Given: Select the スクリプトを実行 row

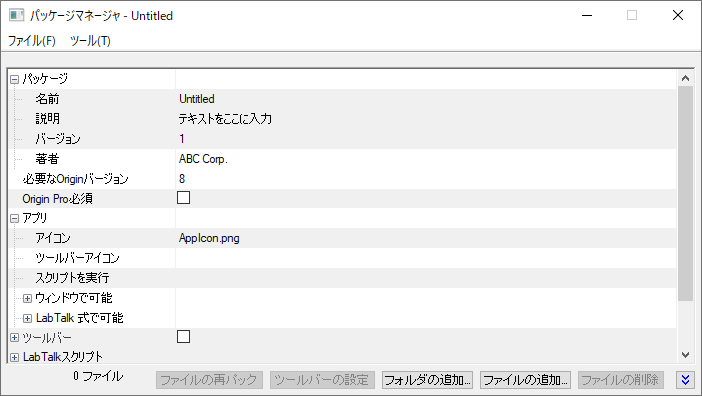Looking at the screenshot, I should tap(342, 278).
